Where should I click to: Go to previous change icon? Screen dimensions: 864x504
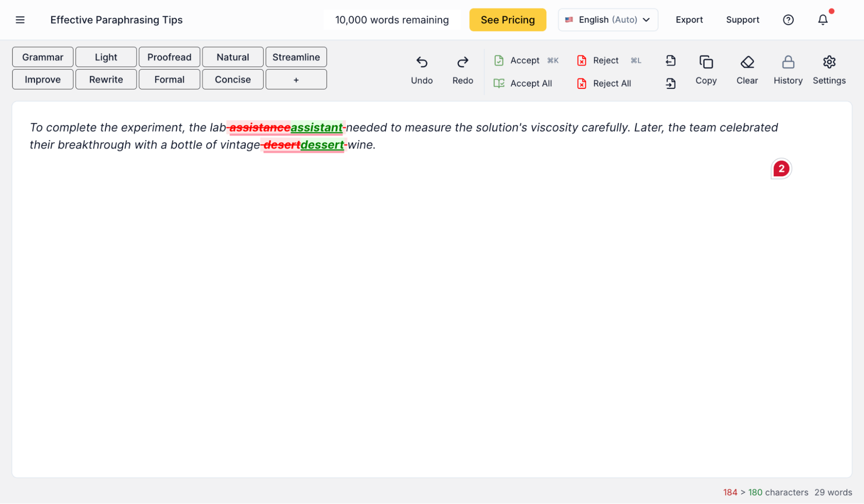pos(670,61)
